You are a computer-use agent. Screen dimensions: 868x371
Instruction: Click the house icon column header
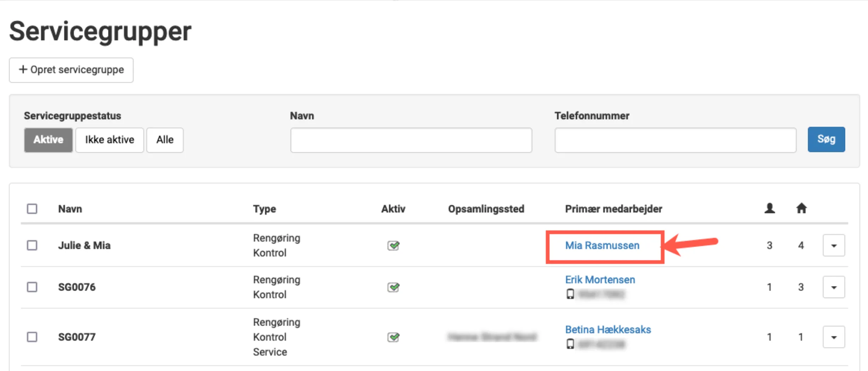[801, 208]
